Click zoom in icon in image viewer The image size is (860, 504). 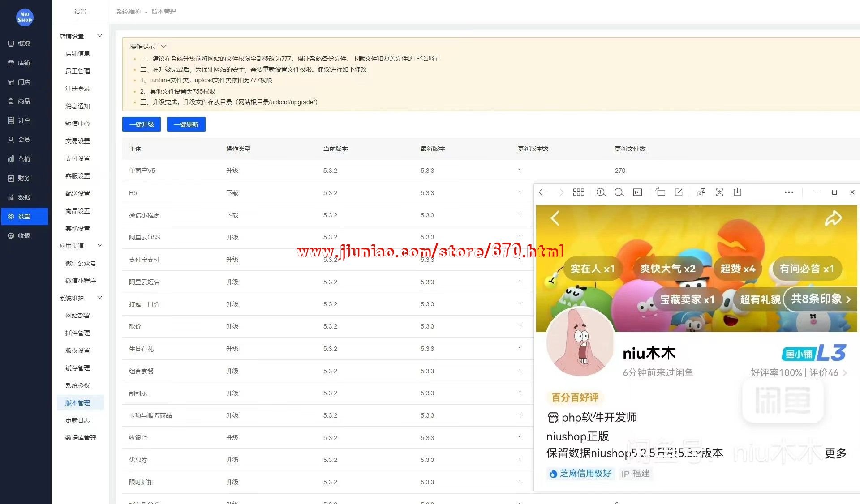tap(601, 192)
